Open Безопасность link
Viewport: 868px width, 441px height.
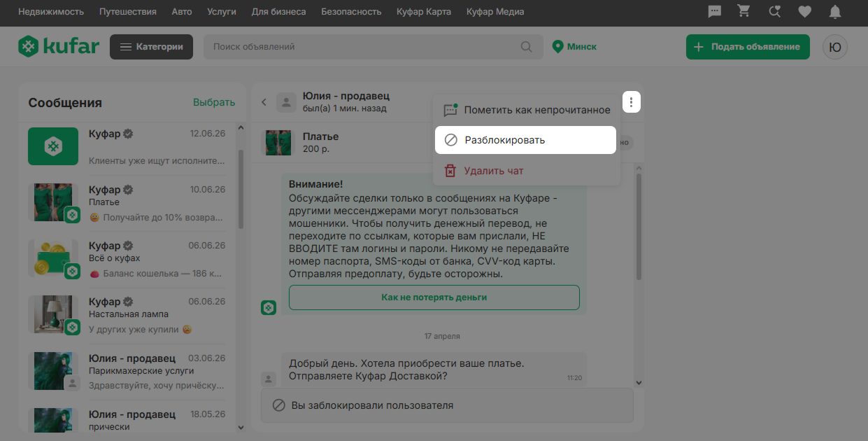click(x=351, y=12)
